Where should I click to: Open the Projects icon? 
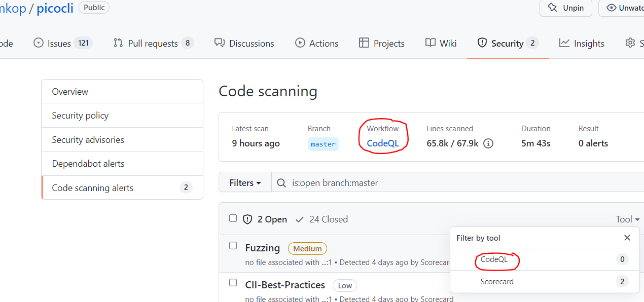pyautogui.click(x=363, y=43)
